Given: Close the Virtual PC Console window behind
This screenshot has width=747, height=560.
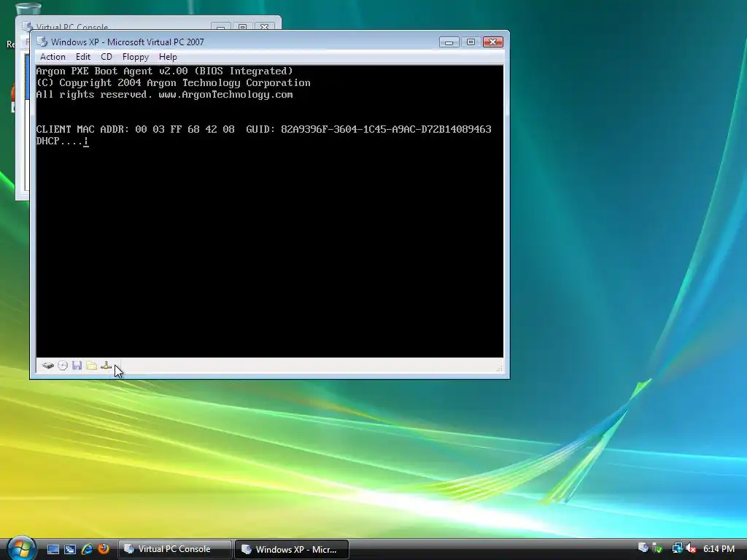Looking at the screenshot, I should (x=265, y=27).
